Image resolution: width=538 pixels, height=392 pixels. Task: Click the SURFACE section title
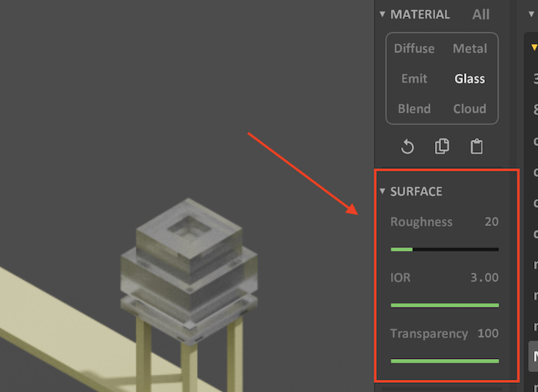tap(417, 191)
